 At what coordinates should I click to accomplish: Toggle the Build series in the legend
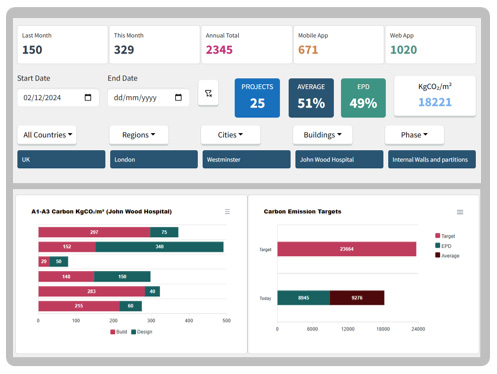point(119,332)
